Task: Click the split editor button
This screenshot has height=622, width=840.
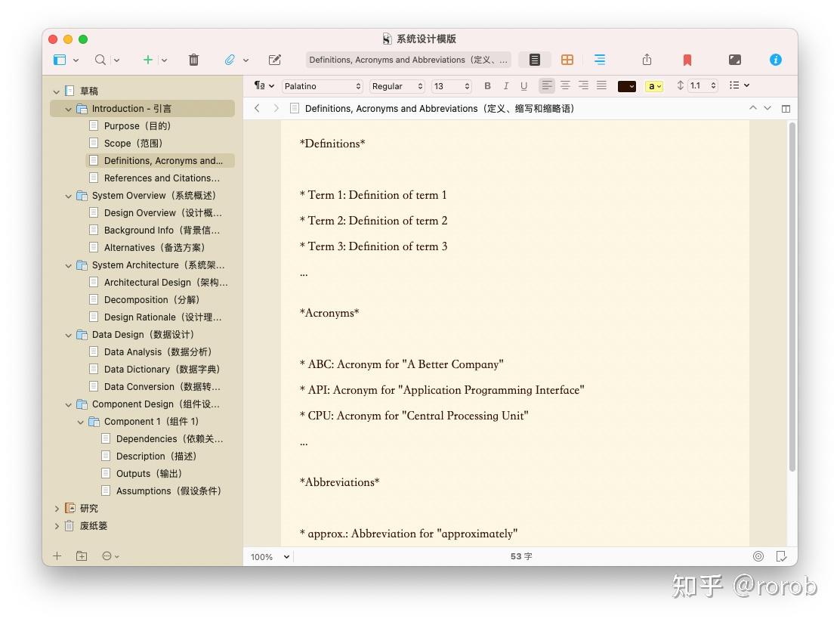Action: coord(786,109)
